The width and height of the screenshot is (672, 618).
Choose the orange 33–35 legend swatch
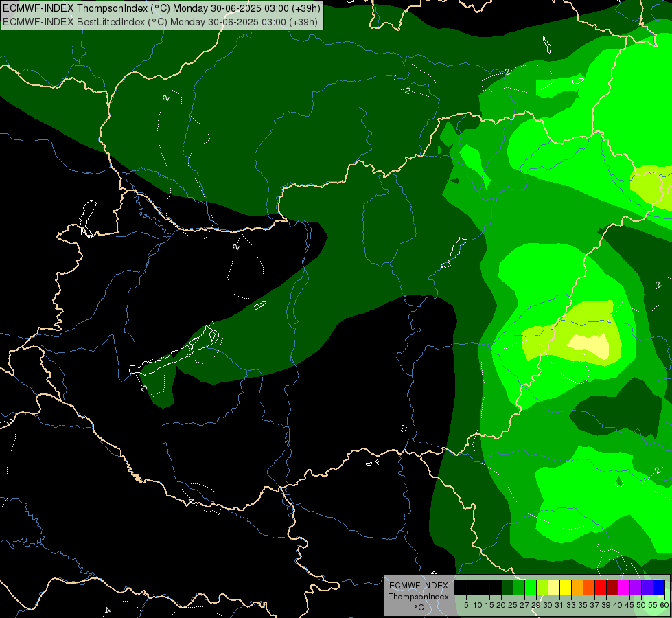point(577,588)
